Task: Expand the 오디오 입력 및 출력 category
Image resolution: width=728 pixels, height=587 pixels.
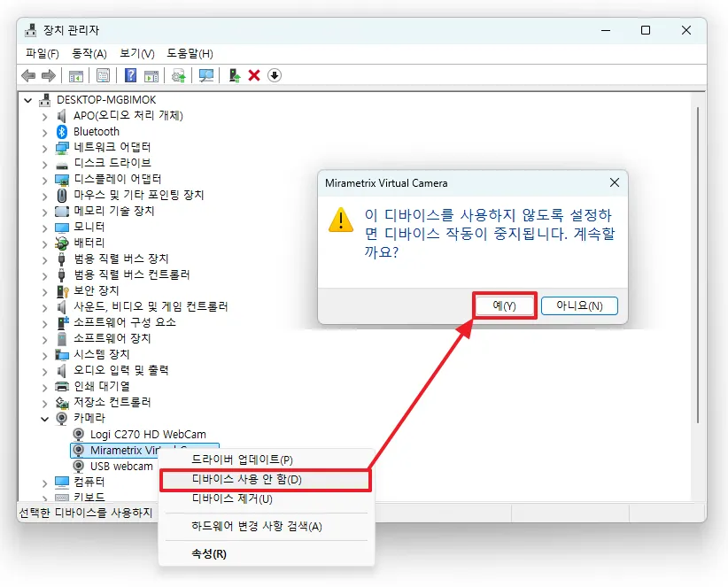Action: point(44,371)
